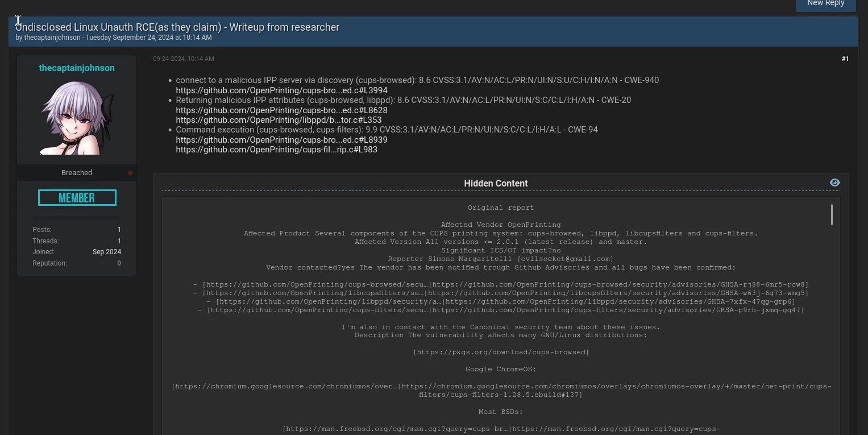Image resolution: width=868 pixels, height=435 pixels.
Task: Reveal the Hidden Content using the eye icon
Action: [x=834, y=183]
